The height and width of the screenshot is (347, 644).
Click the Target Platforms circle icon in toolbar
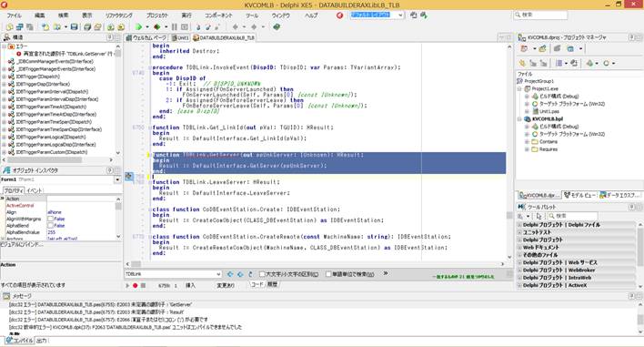pos(606,64)
